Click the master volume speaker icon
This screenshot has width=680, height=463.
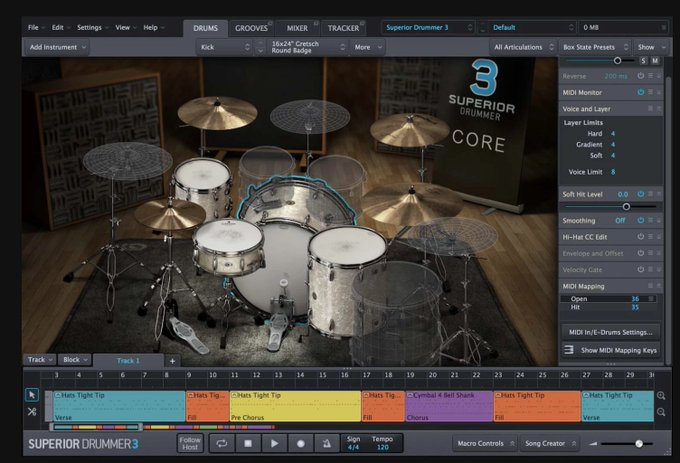592,443
